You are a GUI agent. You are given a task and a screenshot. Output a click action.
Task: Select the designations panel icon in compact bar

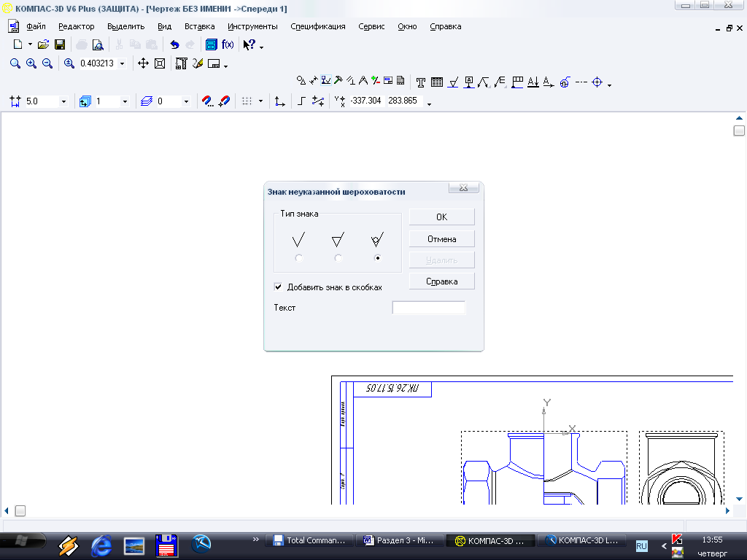326,80
